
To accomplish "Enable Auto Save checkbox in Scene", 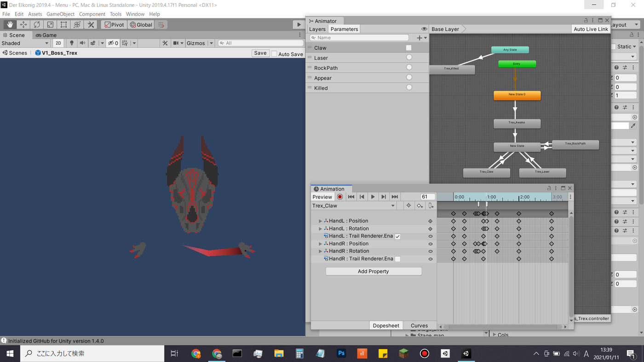I will (274, 54).
